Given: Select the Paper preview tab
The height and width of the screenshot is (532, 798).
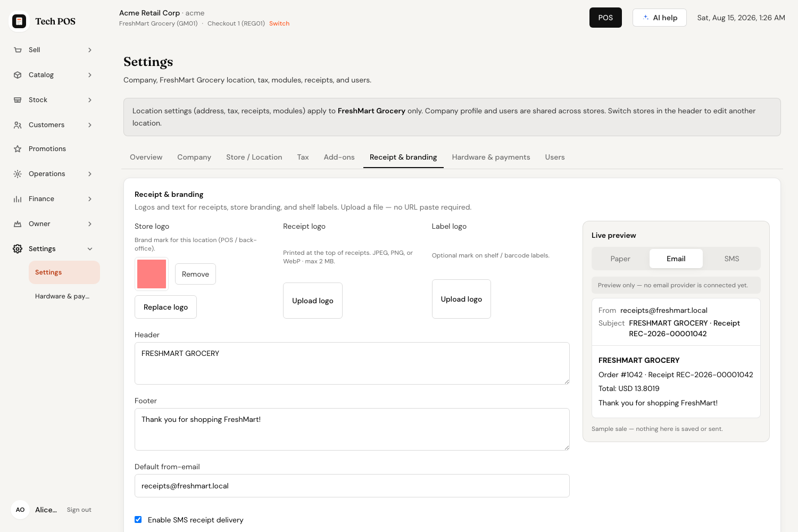Looking at the screenshot, I should [620, 259].
